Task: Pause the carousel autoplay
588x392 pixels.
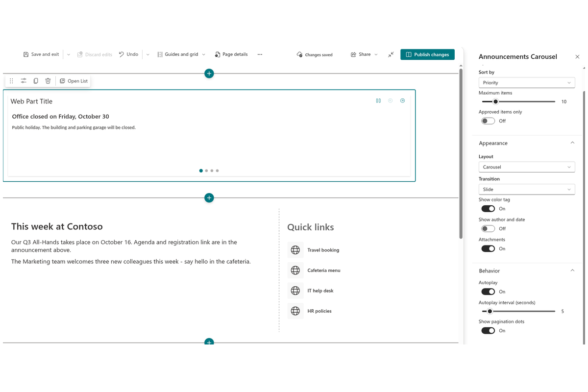Action: (378, 100)
